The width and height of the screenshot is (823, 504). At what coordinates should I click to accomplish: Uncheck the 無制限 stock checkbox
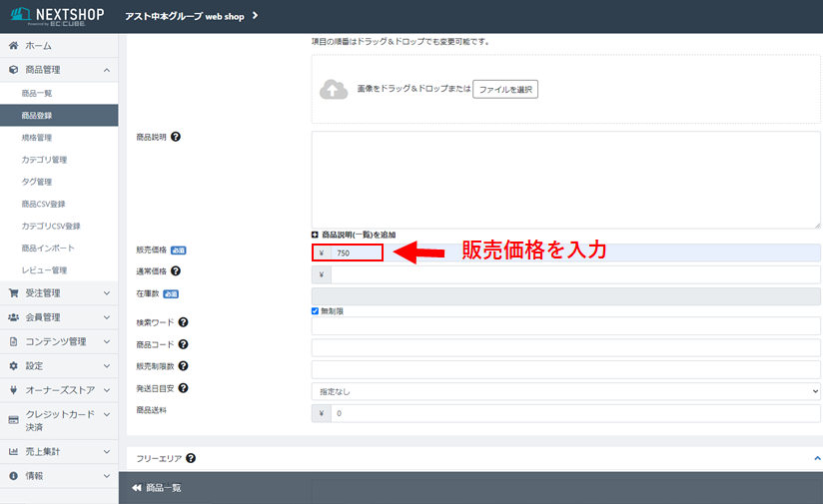point(317,311)
